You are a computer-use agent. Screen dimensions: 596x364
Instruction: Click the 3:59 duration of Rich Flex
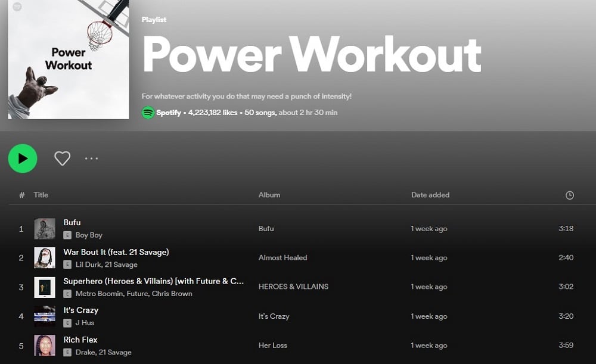(x=566, y=346)
